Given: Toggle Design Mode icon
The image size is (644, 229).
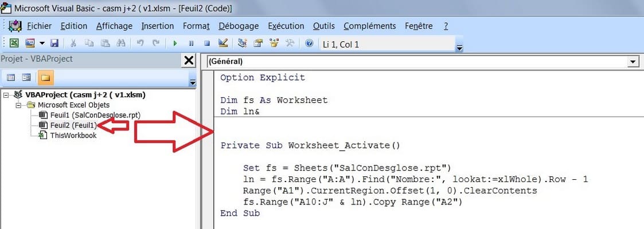Looking at the screenshot, I should coord(223,44).
